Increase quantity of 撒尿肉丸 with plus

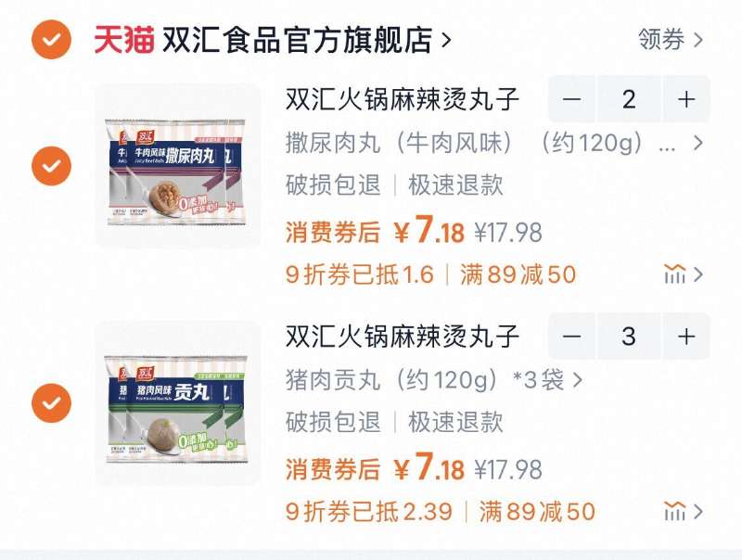(x=686, y=99)
